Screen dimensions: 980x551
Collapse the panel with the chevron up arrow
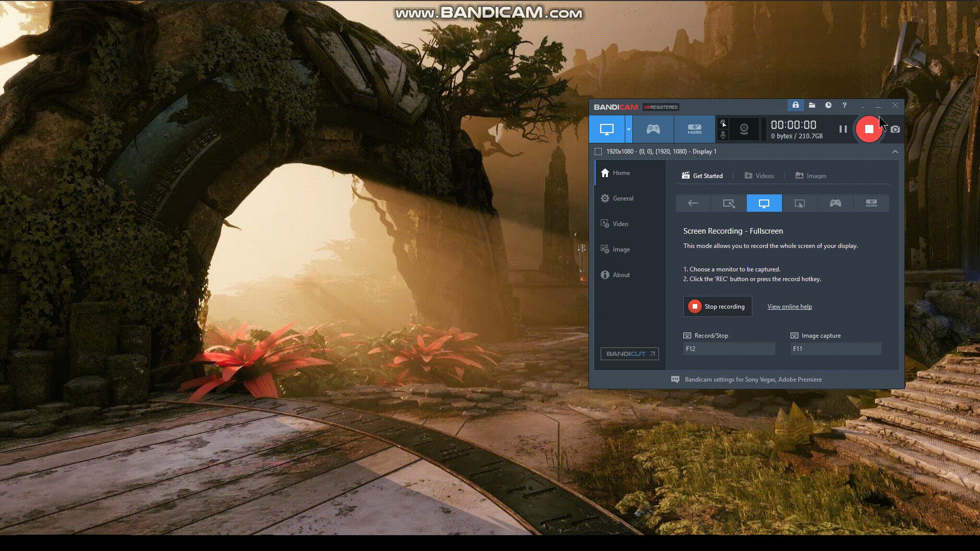click(895, 152)
